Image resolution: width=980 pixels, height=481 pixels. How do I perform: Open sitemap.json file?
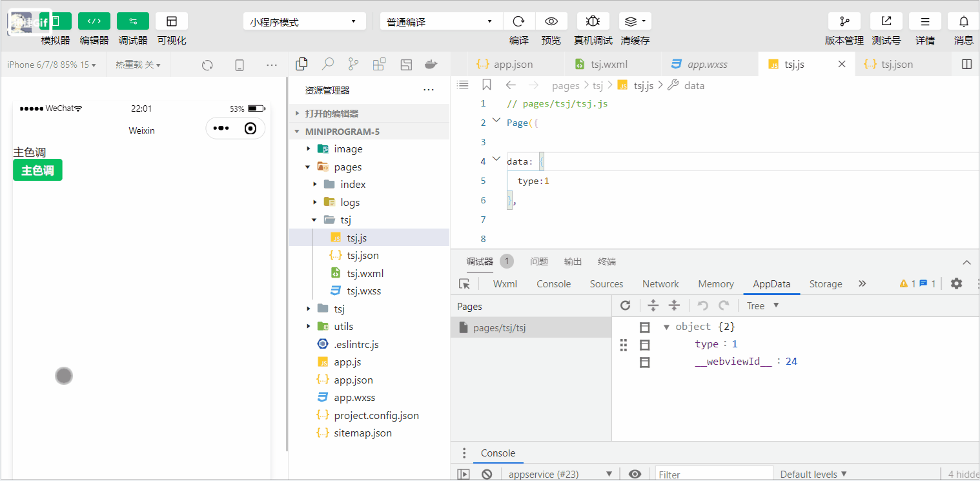point(369,433)
